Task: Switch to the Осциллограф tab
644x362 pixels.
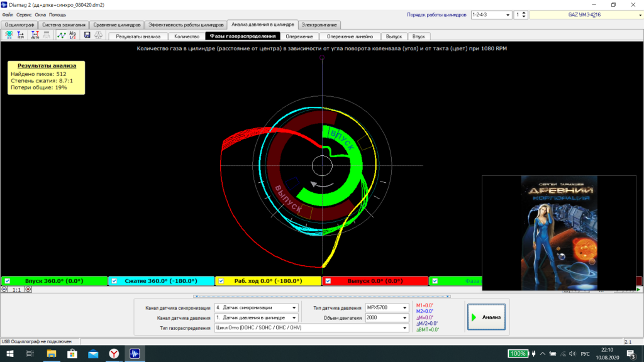Action: pos(19,25)
